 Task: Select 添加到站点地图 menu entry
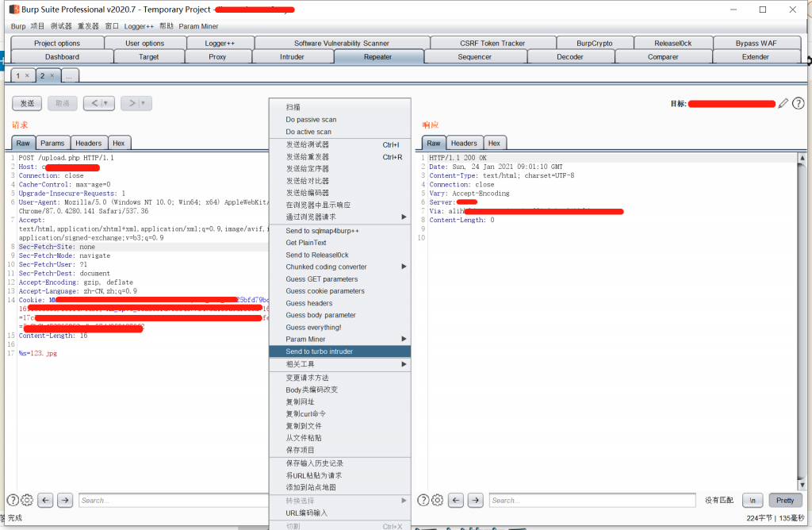coord(340,487)
